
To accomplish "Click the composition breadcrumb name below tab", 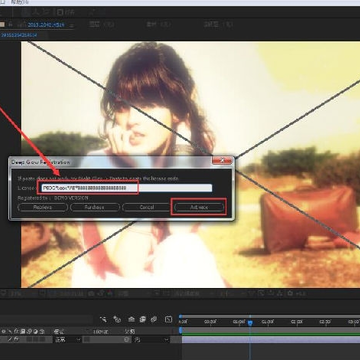I will [x=19, y=35].
